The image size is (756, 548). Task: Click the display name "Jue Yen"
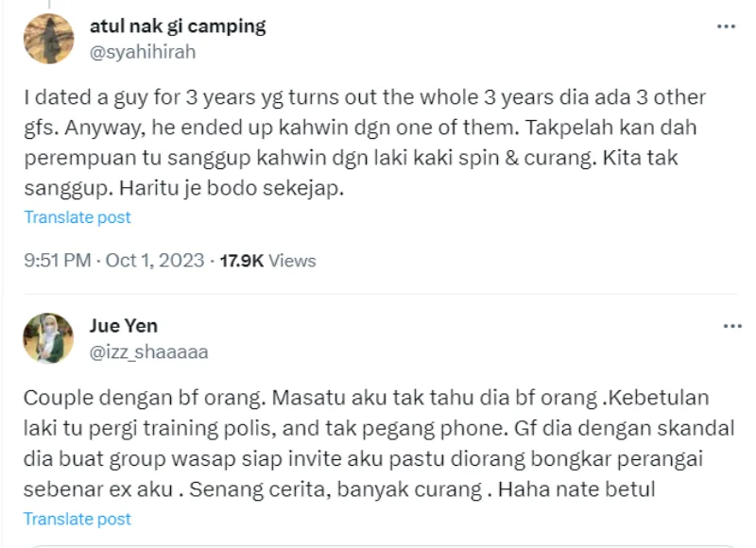(x=123, y=326)
